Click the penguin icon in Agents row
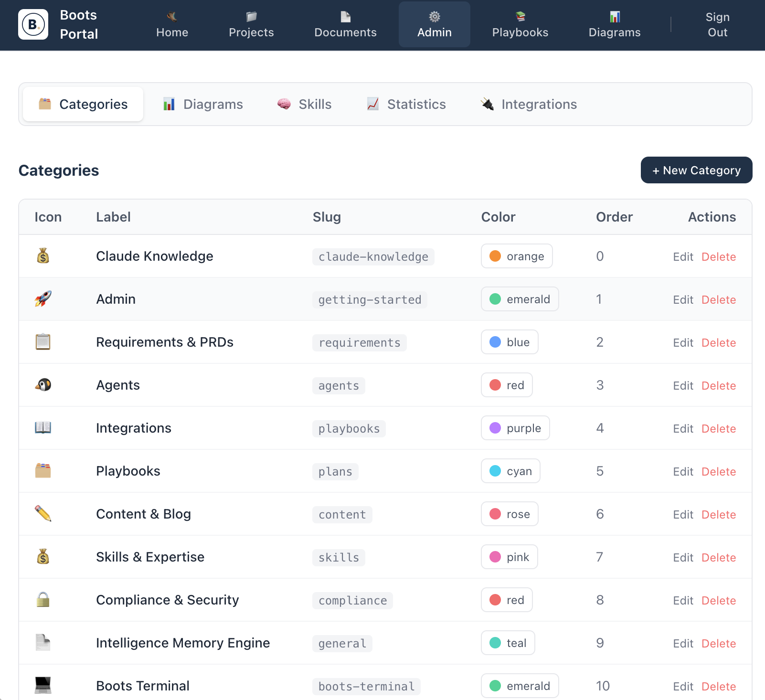The height and width of the screenshot is (700, 765). (x=43, y=385)
